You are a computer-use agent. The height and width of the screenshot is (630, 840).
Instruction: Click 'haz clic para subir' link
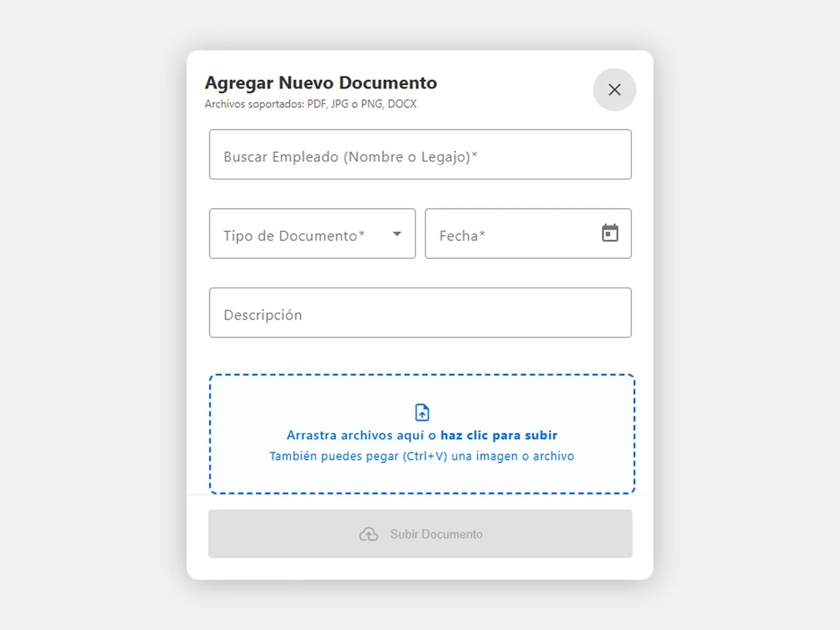coord(499,435)
